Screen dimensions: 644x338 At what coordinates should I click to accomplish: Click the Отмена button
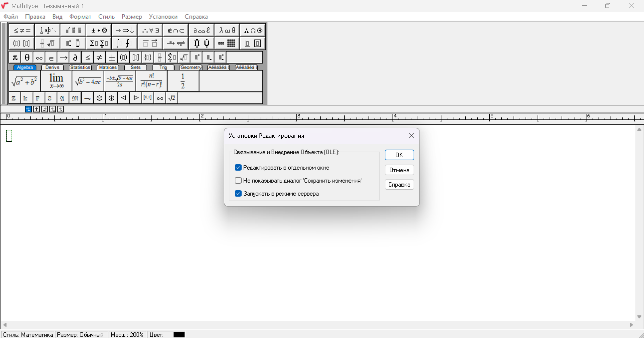[x=399, y=170]
